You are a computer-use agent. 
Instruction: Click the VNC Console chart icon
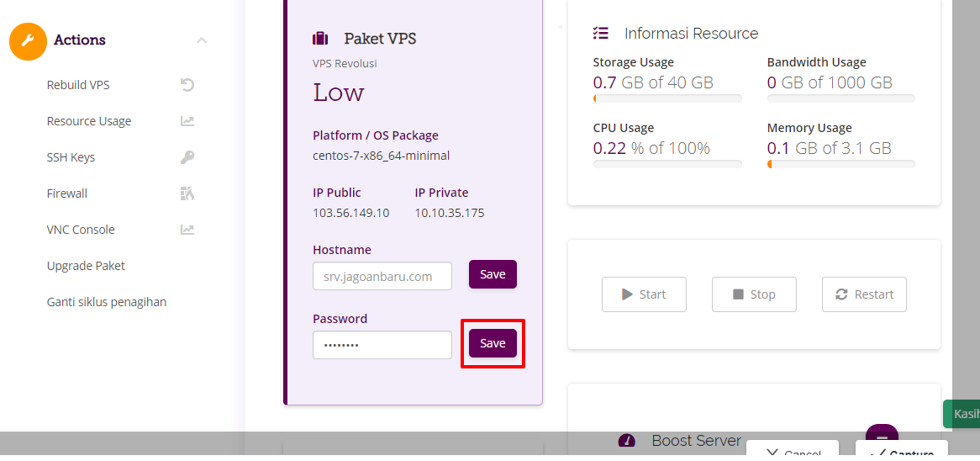pyautogui.click(x=187, y=230)
